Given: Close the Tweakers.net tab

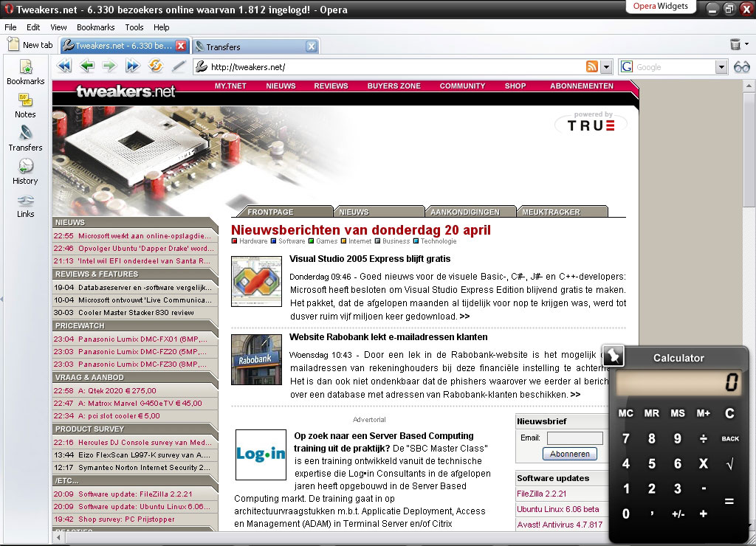Looking at the screenshot, I should [x=181, y=46].
